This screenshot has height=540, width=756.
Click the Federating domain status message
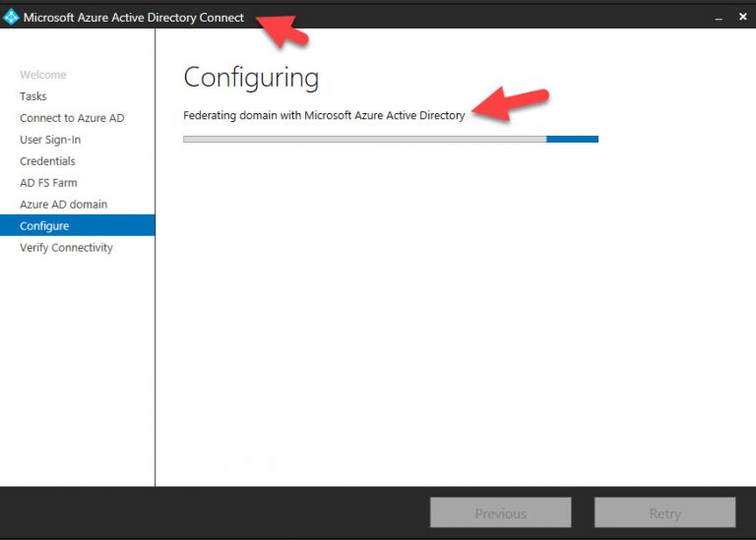coord(324,115)
